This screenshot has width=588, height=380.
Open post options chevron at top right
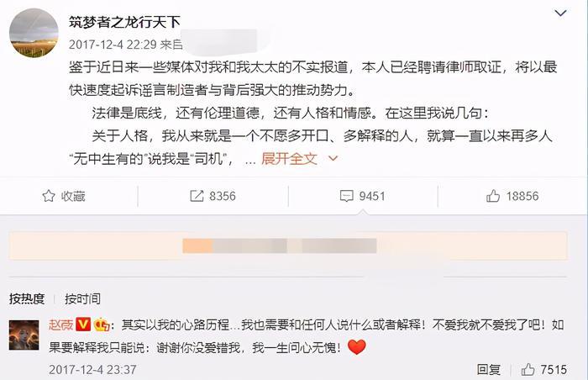coord(560,13)
